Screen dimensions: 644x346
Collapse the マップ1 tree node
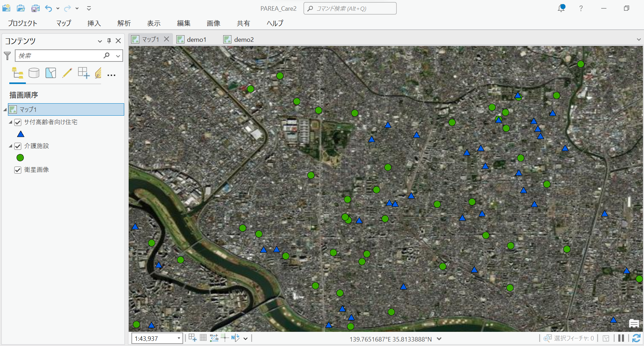(5, 110)
